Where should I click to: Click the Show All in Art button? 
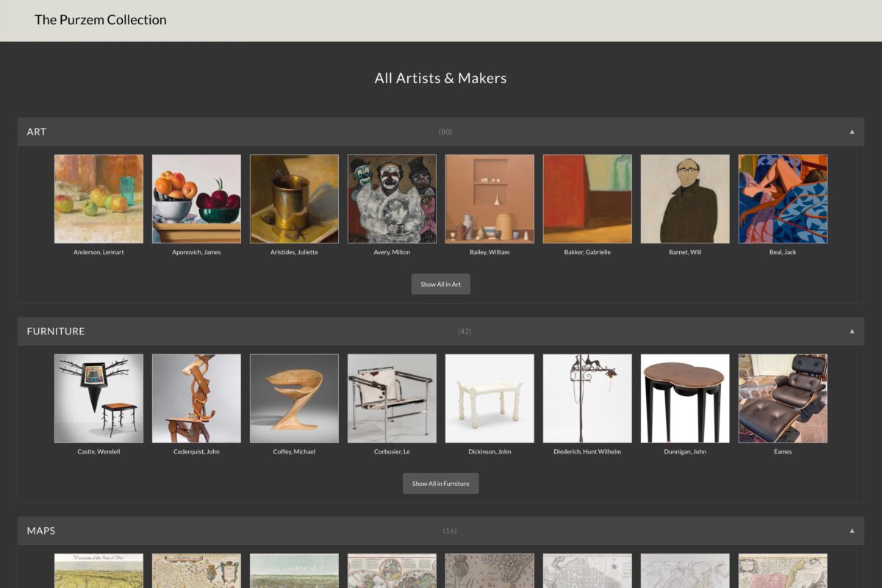(x=441, y=284)
